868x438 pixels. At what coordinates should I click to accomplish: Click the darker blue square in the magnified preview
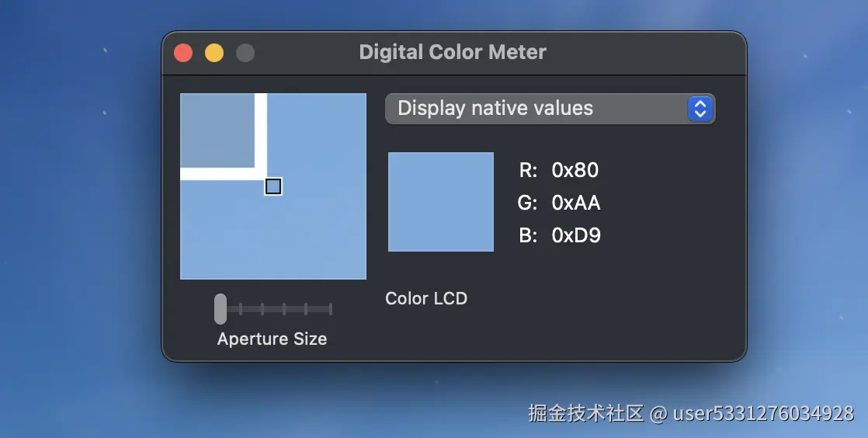[x=217, y=130]
